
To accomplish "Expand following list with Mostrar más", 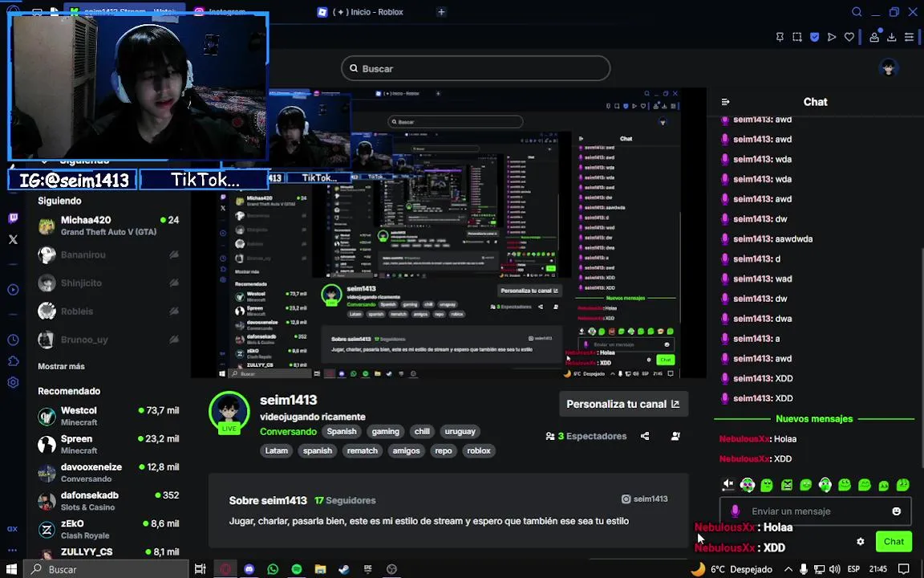I will tap(61, 366).
